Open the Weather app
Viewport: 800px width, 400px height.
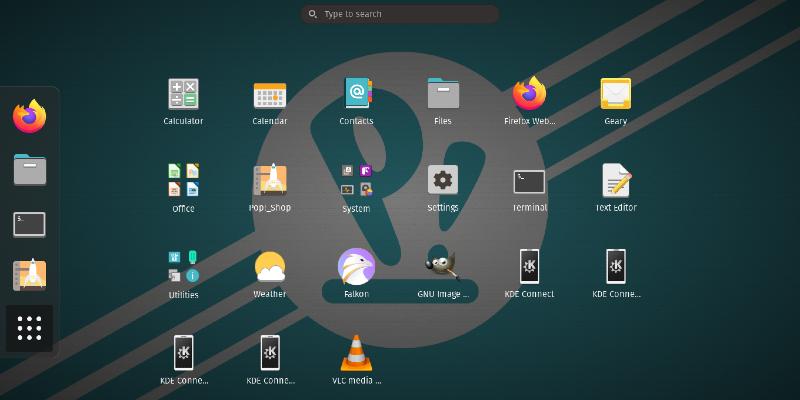(270, 267)
